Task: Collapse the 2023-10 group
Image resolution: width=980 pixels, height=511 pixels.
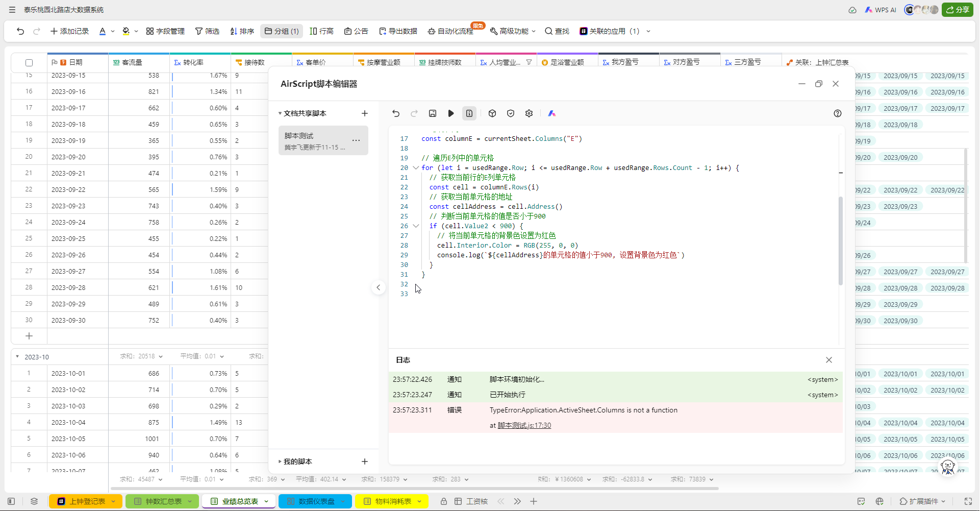Action: click(x=17, y=357)
